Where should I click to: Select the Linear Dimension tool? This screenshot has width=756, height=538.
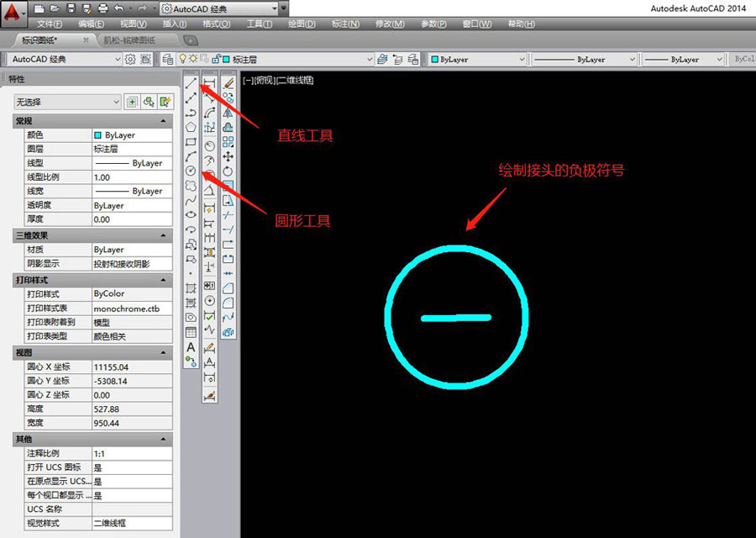[210, 83]
